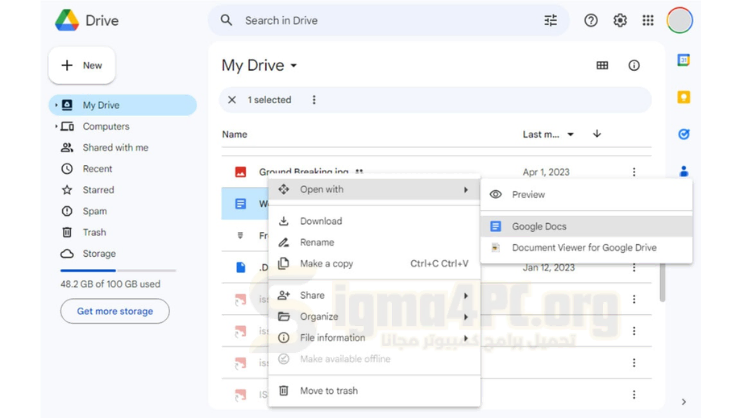
Task: Open more actions next to 1 selected
Action: pyautogui.click(x=314, y=100)
